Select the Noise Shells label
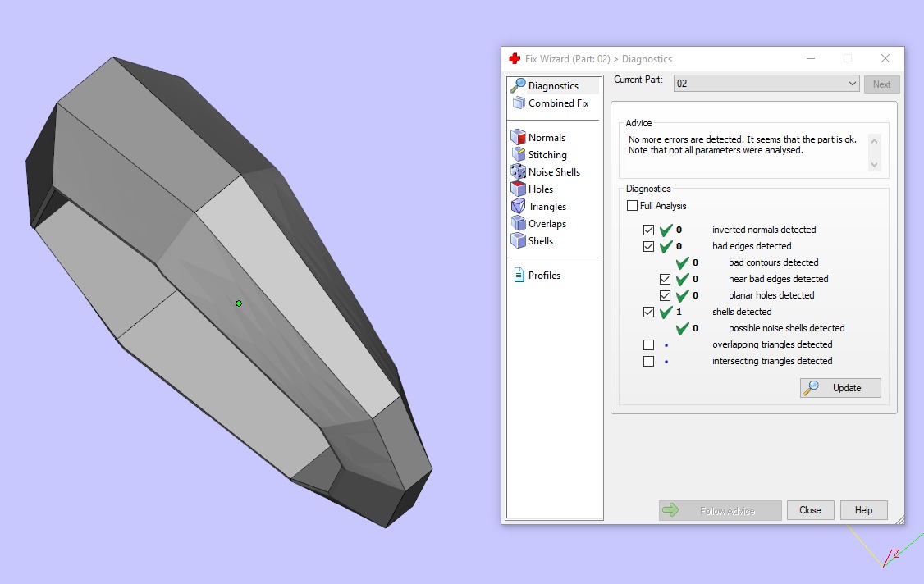This screenshot has width=924, height=584. click(x=555, y=172)
